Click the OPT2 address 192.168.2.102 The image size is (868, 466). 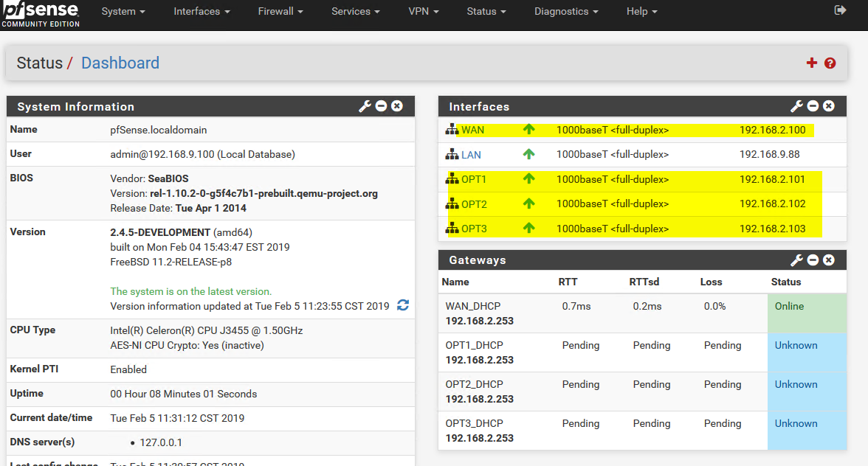click(x=772, y=204)
